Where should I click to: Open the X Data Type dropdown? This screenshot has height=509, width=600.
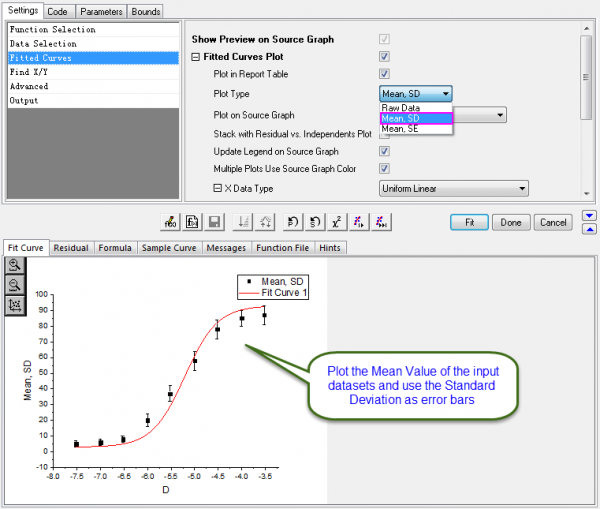pos(453,188)
